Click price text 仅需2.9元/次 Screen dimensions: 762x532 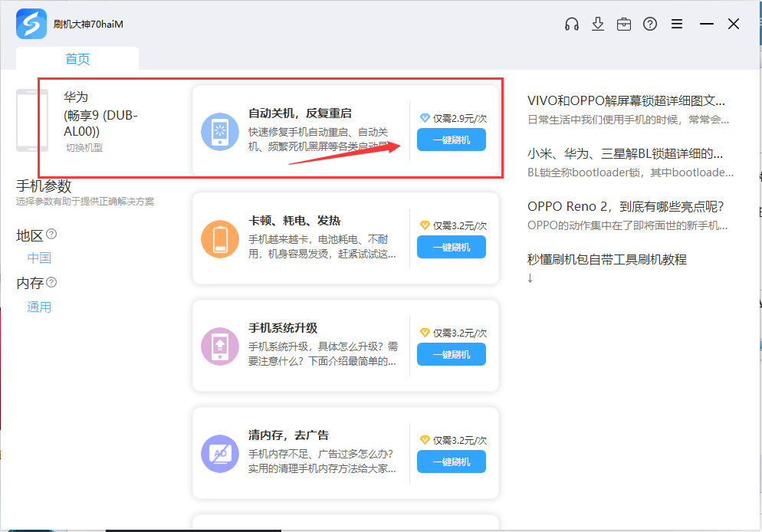(x=460, y=119)
